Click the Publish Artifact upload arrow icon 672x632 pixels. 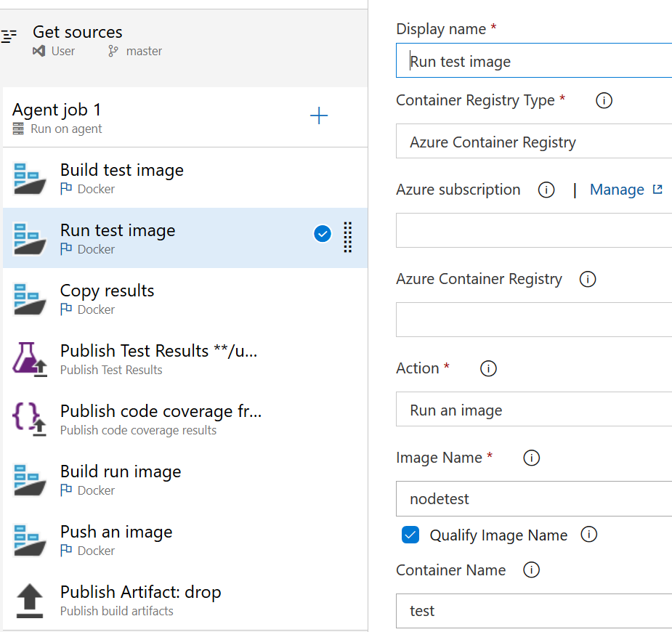point(30,601)
